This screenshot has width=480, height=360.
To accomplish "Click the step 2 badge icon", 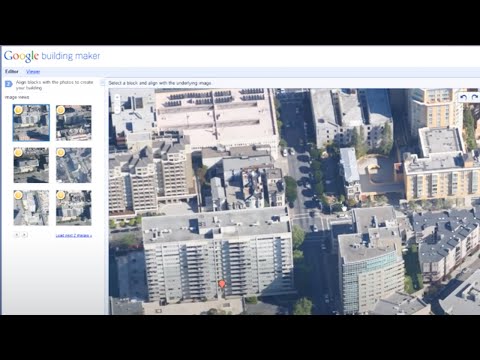I will [x=9, y=84].
